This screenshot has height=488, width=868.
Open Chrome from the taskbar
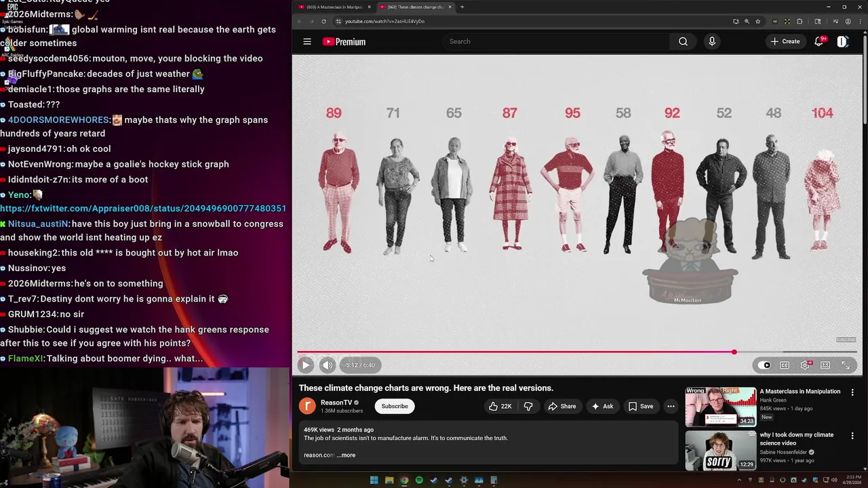(404, 481)
